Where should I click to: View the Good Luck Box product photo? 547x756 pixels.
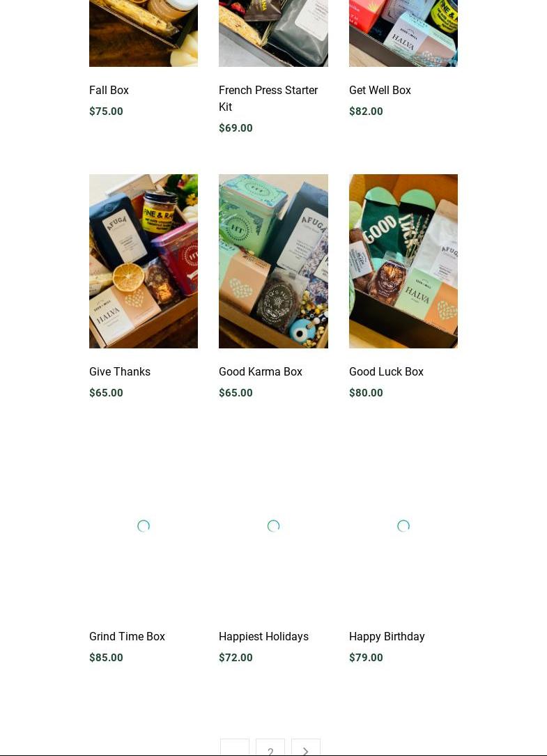pyautogui.click(x=403, y=261)
